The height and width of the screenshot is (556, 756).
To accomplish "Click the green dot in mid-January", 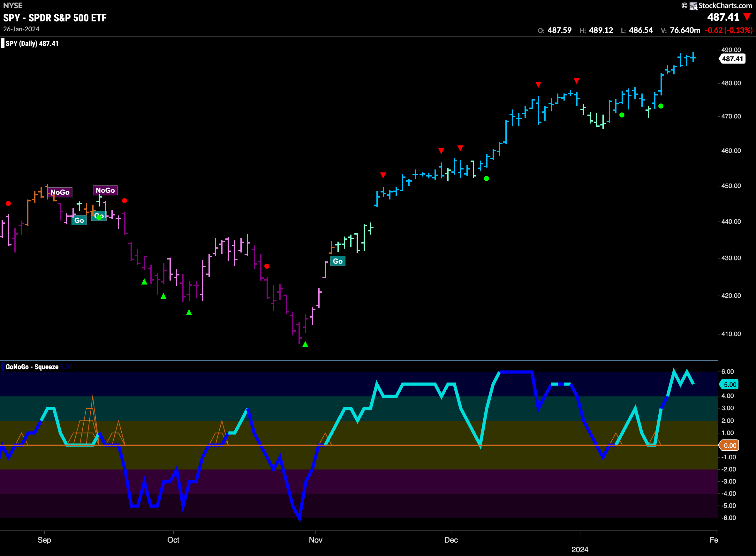I will tap(661, 106).
